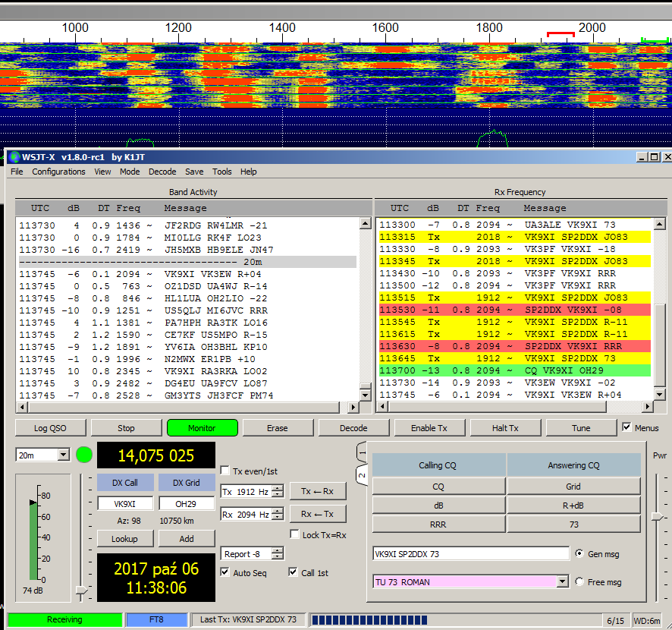Copy Rx frequency to Tx with Tx←Rx
Image resolution: width=672 pixels, height=630 pixels.
pos(317,491)
